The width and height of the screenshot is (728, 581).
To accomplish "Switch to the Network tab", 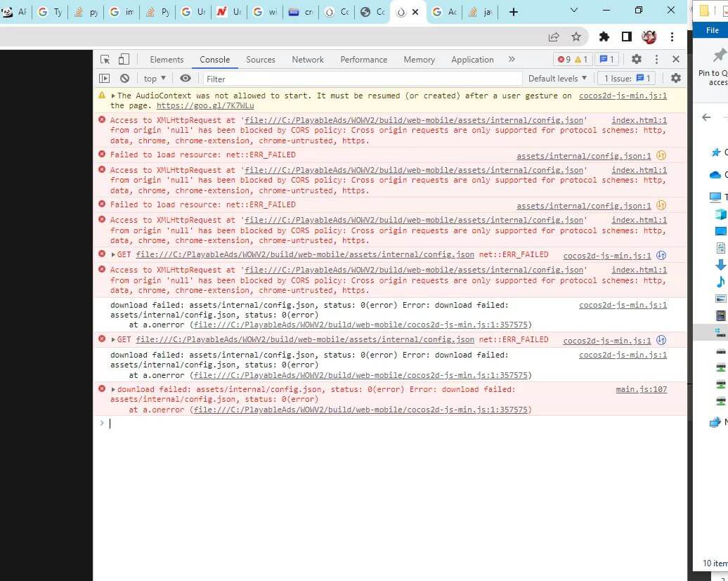I will pyautogui.click(x=308, y=60).
